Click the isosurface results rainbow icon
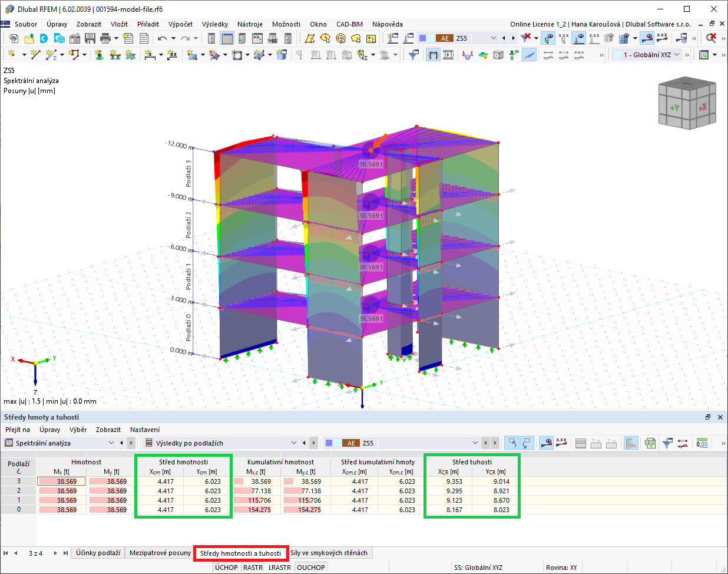 (483, 55)
